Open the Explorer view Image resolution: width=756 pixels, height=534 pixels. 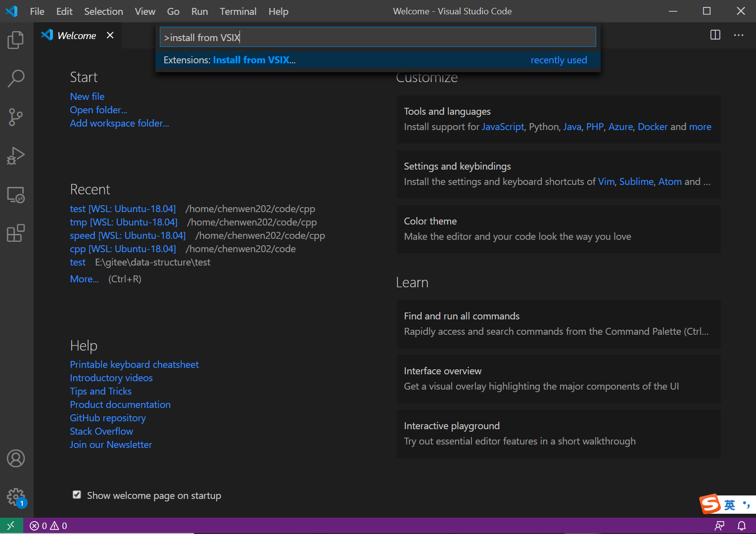(15, 40)
